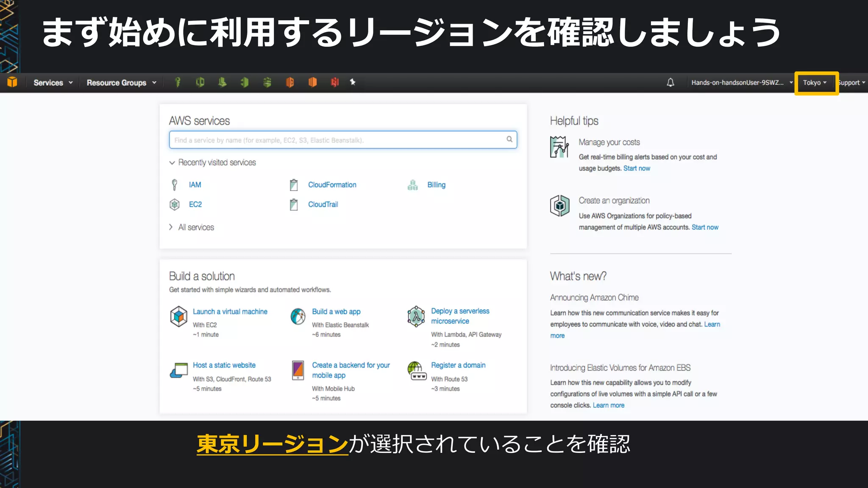Open the green key IAM shortcut in toolbar
Viewport: 868px width, 488px height.
(178, 82)
